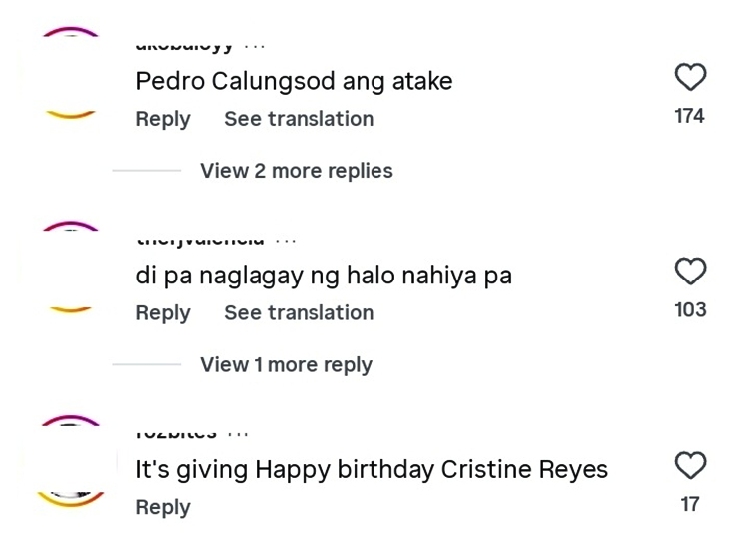Reply to the Pedro Calungsod comment
This screenshot has width=749, height=560.
pos(163,119)
